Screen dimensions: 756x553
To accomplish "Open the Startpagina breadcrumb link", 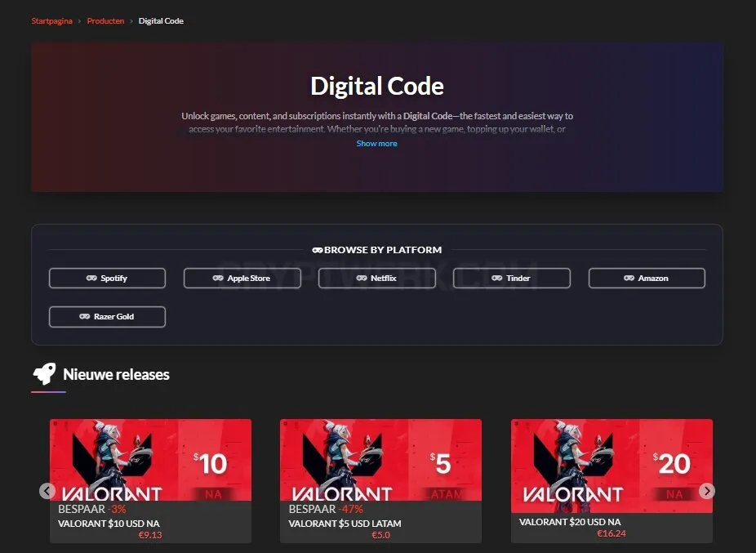I will (51, 20).
